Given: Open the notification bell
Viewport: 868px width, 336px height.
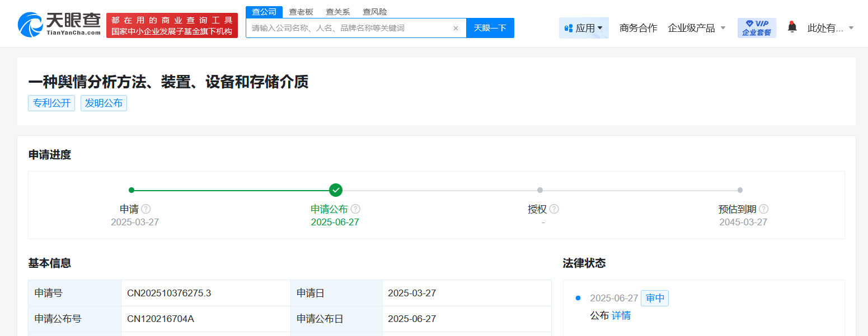Looking at the screenshot, I should (792, 27).
